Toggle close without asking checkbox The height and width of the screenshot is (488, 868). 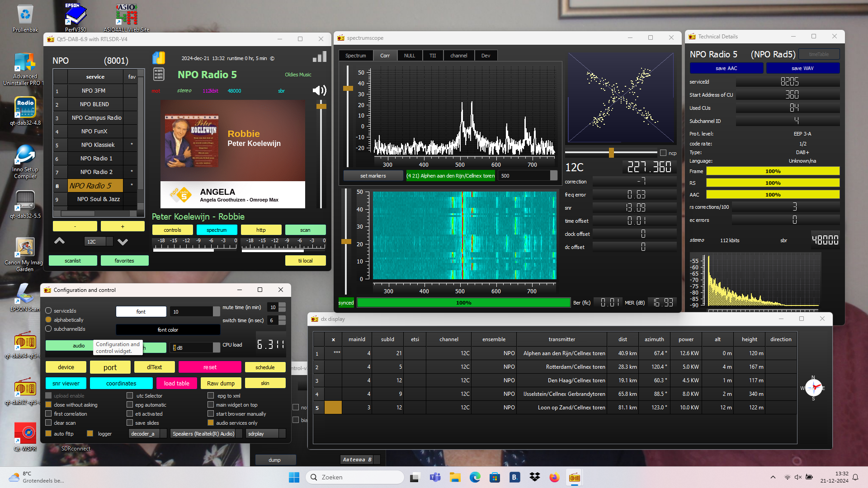click(48, 405)
